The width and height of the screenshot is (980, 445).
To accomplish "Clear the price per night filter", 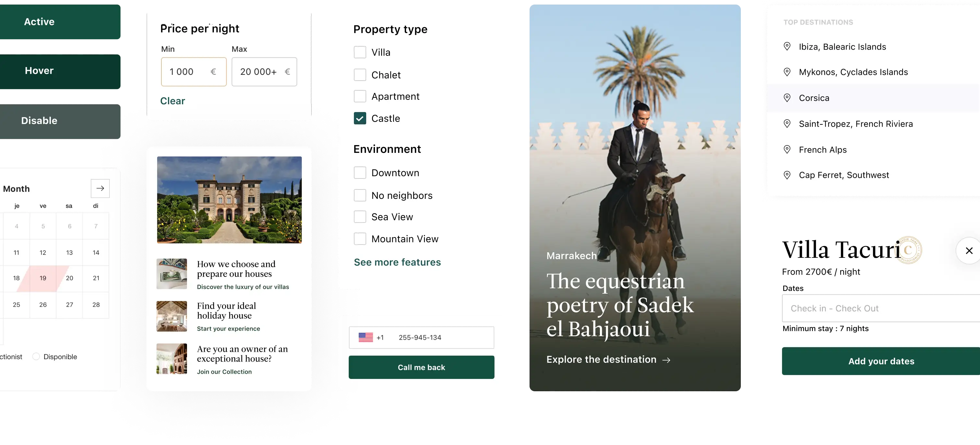I will tap(172, 101).
